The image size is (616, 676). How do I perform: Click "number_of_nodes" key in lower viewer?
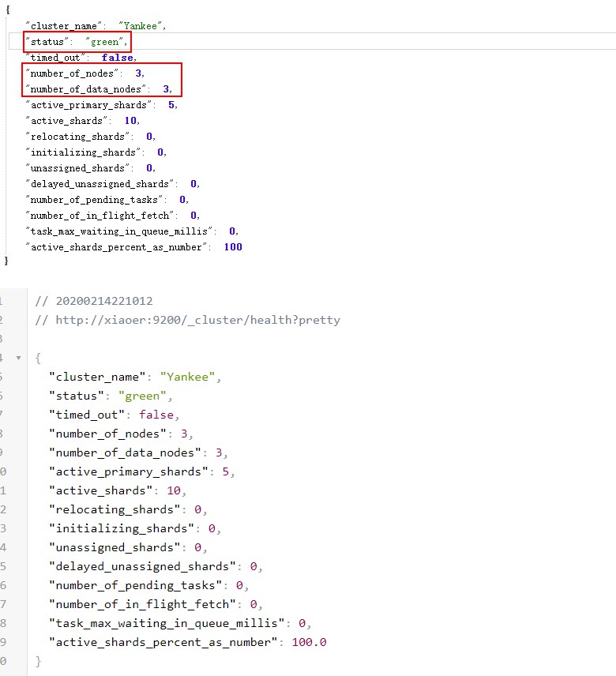(107, 434)
